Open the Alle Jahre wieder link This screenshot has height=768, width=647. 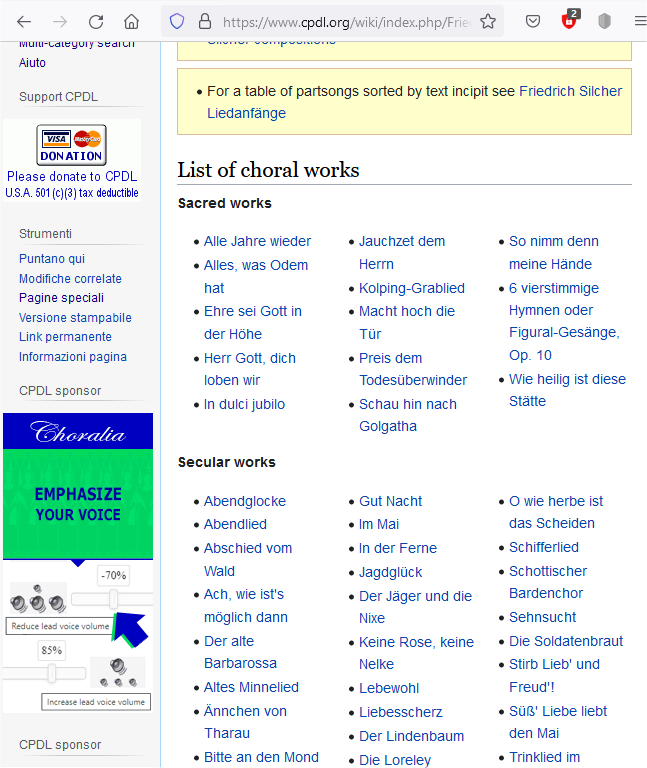coord(257,241)
